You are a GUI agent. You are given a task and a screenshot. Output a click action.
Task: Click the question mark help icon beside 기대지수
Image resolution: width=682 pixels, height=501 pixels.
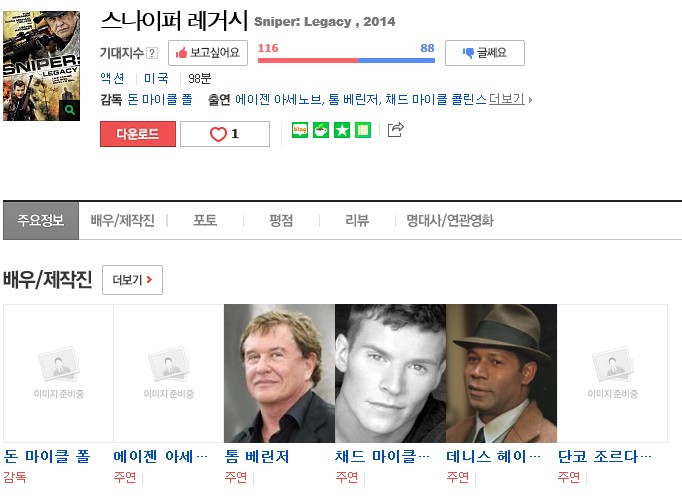(x=151, y=53)
